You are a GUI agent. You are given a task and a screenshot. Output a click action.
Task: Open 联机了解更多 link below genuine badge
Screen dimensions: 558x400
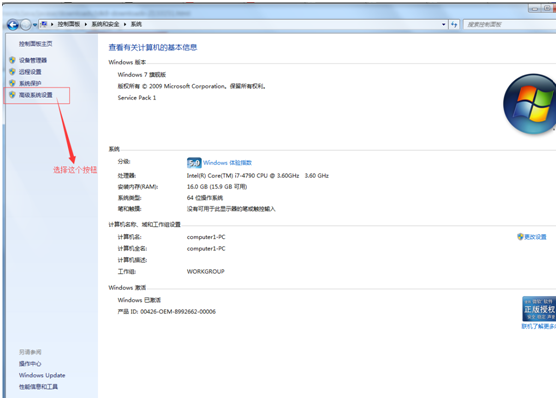click(539, 326)
